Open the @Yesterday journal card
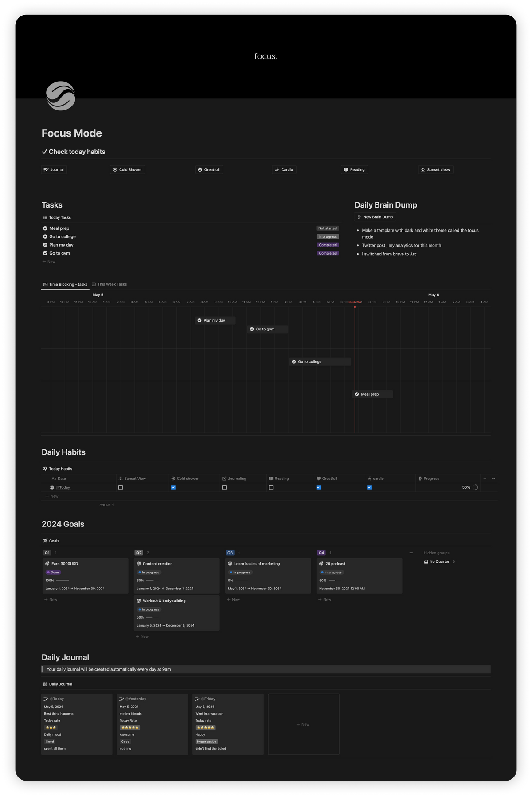 153,724
